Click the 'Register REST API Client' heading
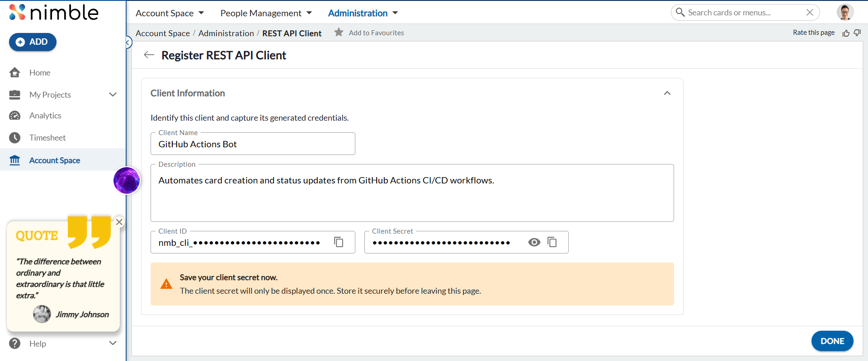Screen dimensions: 868x361 tap(224, 55)
